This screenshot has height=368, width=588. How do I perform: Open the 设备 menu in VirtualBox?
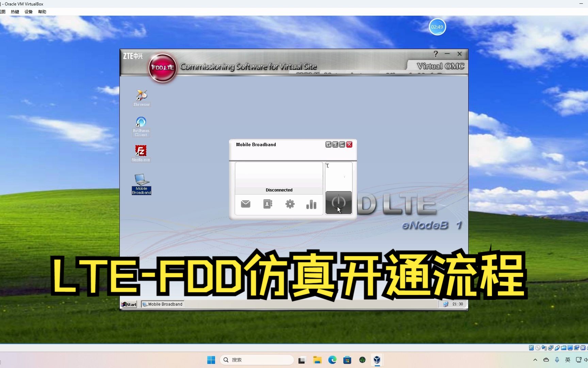[x=29, y=12]
